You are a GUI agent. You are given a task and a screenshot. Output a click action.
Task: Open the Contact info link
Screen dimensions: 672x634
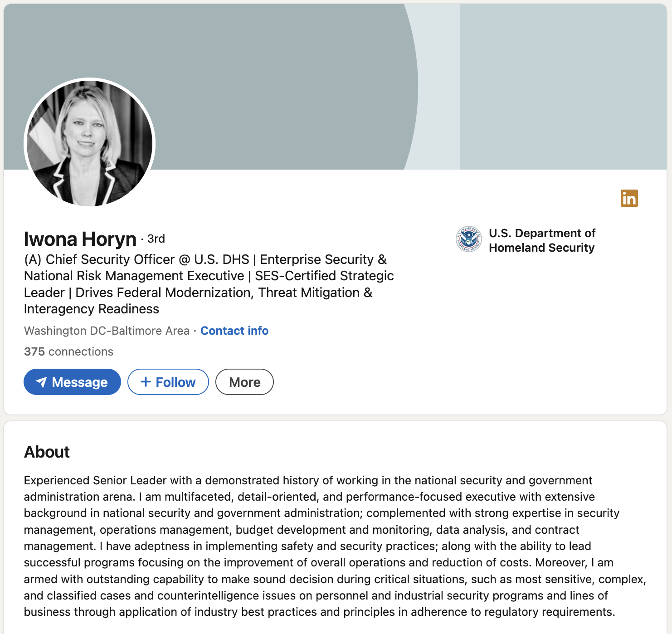[x=234, y=331]
